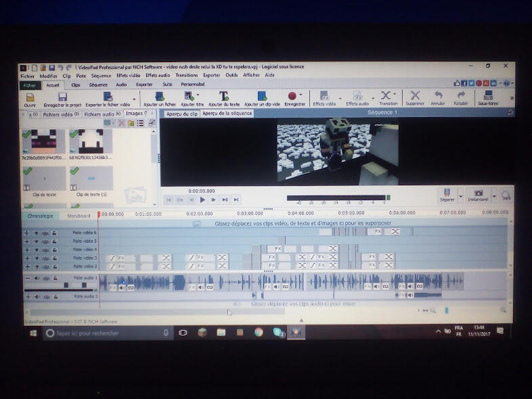Click the Ouvrir folder icon
The image size is (532, 399).
(x=30, y=97)
